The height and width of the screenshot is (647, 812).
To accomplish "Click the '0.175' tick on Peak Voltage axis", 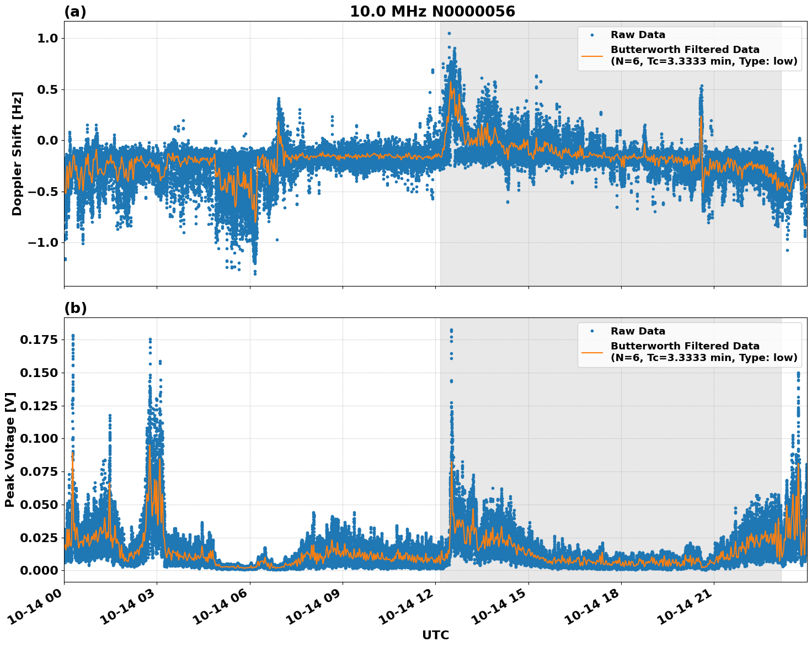I will [x=39, y=340].
